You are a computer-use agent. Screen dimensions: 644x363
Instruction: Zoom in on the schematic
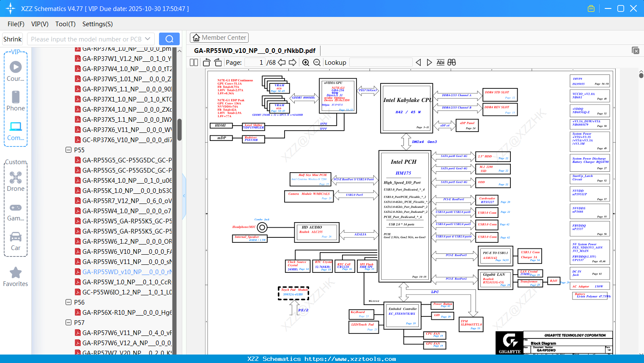click(x=306, y=62)
